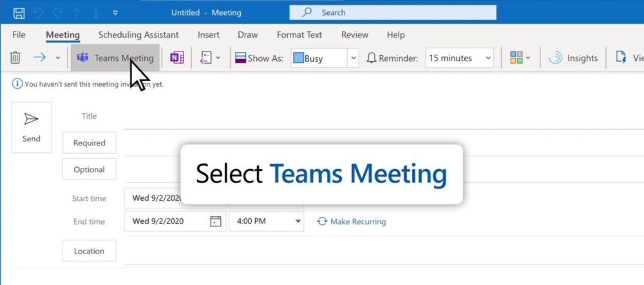Click the Required attendees button
Viewport: 644px width, 285px height.
(89, 143)
